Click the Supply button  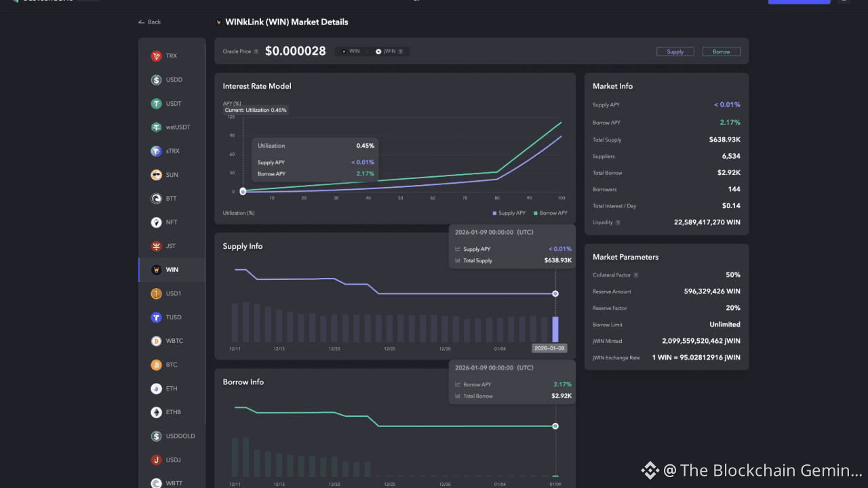[675, 52]
